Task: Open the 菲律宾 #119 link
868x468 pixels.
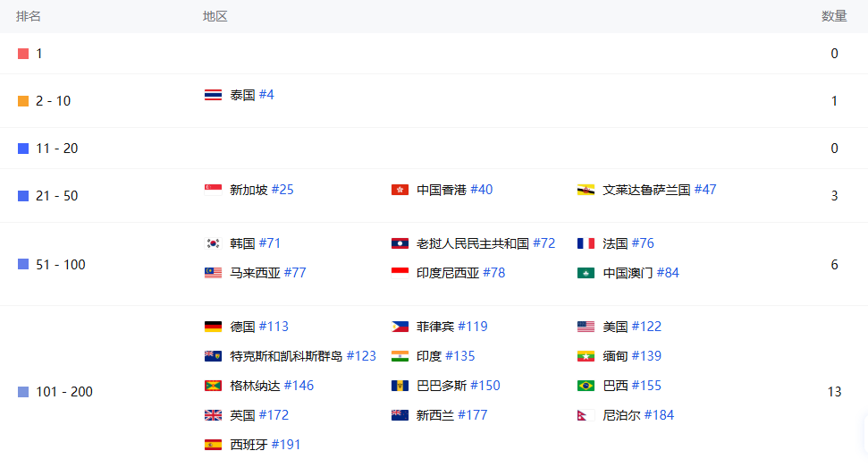Action: click(451, 327)
